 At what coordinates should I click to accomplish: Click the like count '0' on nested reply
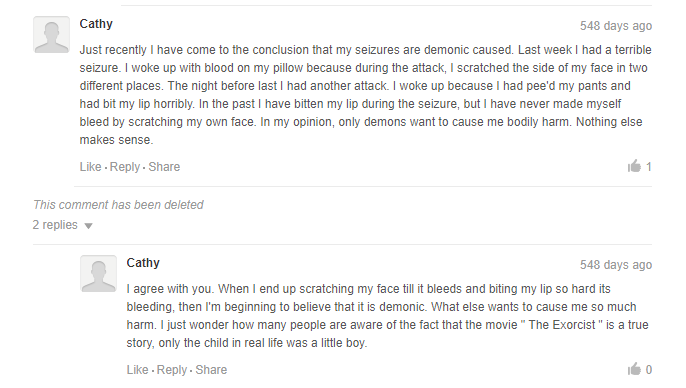click(649, 370)
